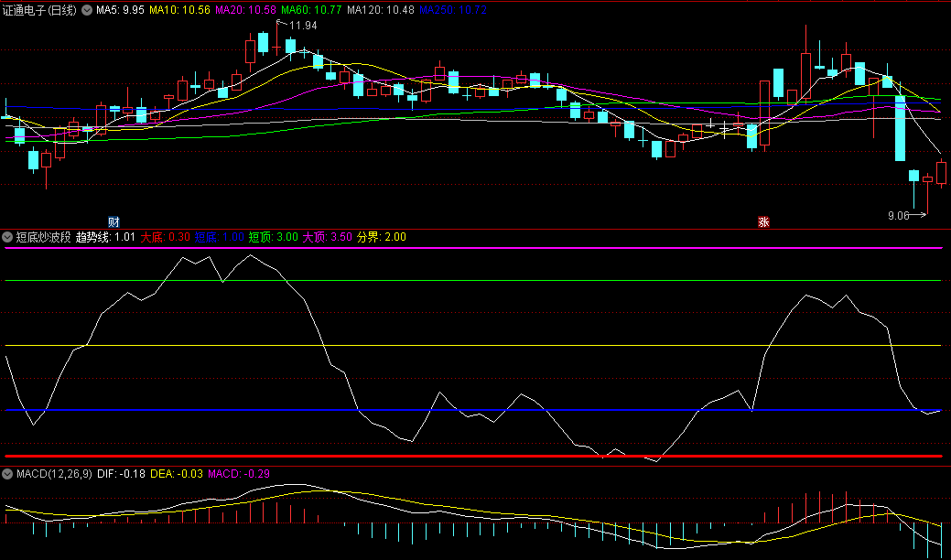Click the 9.06 low price annotation
Screen dimensions: 951x560
(898, 216)
